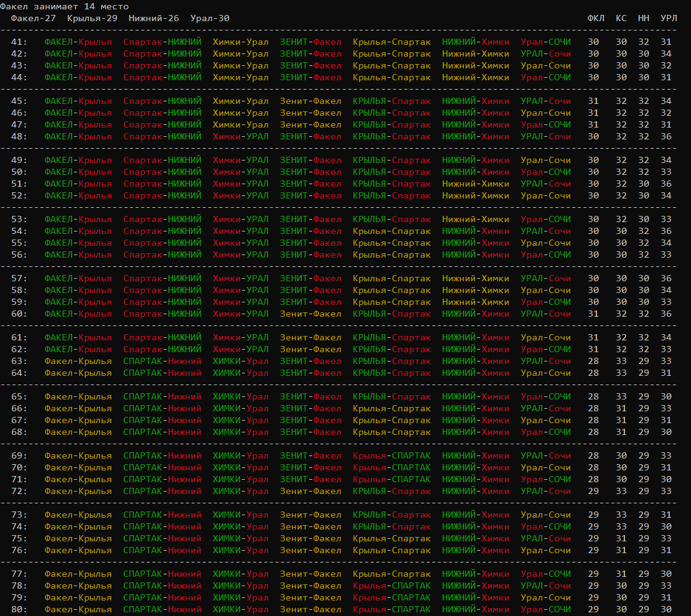Click 'СПАРТАК-Нижний' in row 77
This screenshot has height=616, width=691.
click(162, 574)
